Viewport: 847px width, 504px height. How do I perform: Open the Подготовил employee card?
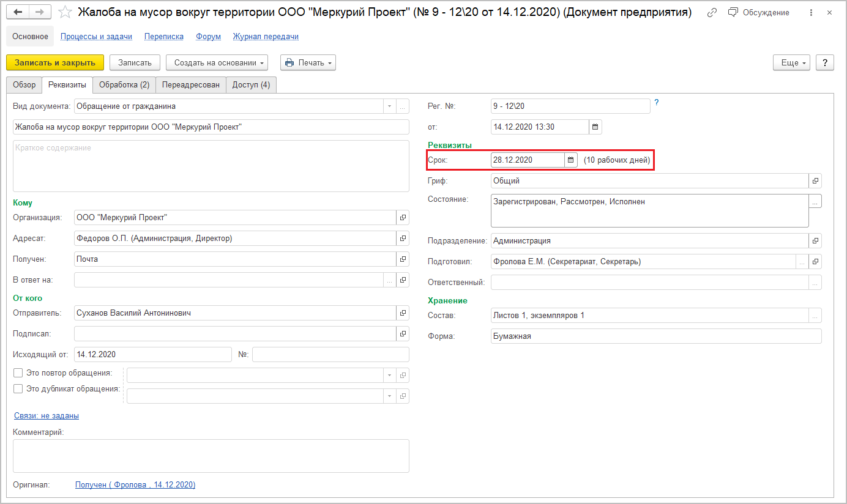click(815, 261)
